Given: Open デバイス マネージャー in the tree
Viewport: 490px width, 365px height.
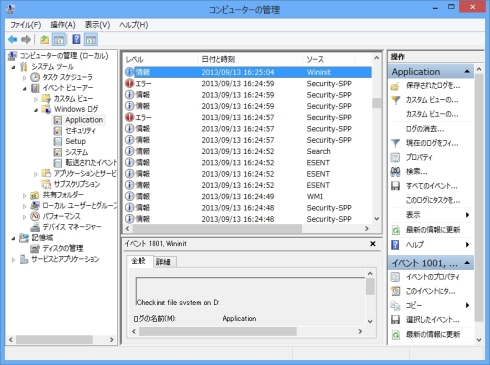Looking at the screenshot, I should 72,227.
